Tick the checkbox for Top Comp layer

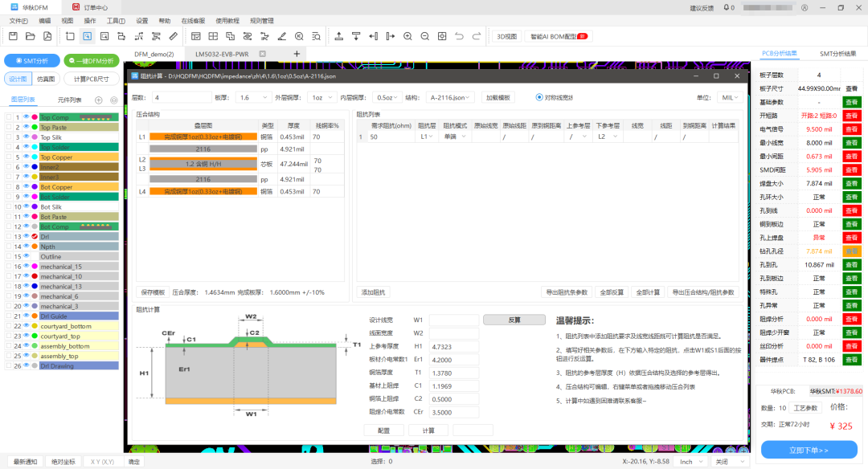click(8, 117)
